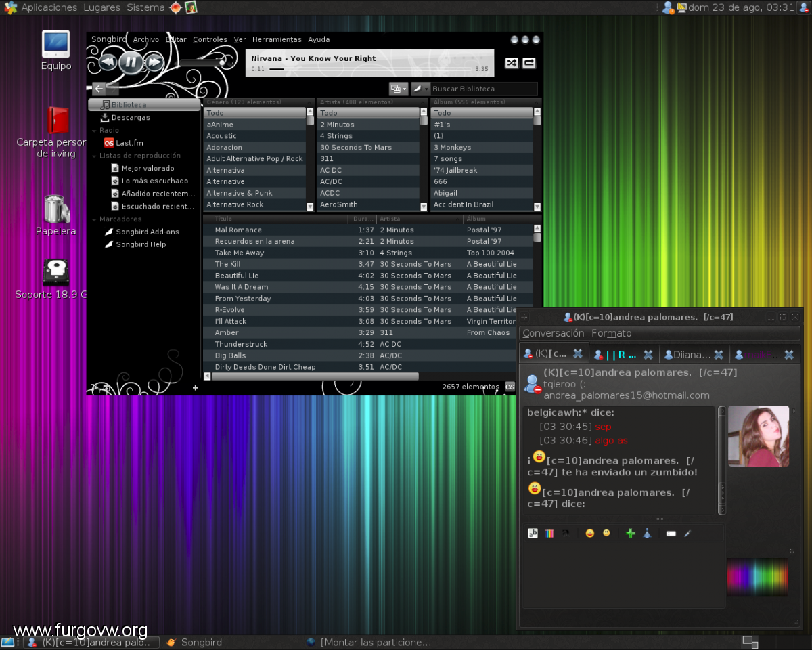
Task: Focus the Buscar Biblioteca search field
Action: coord(484,89)
